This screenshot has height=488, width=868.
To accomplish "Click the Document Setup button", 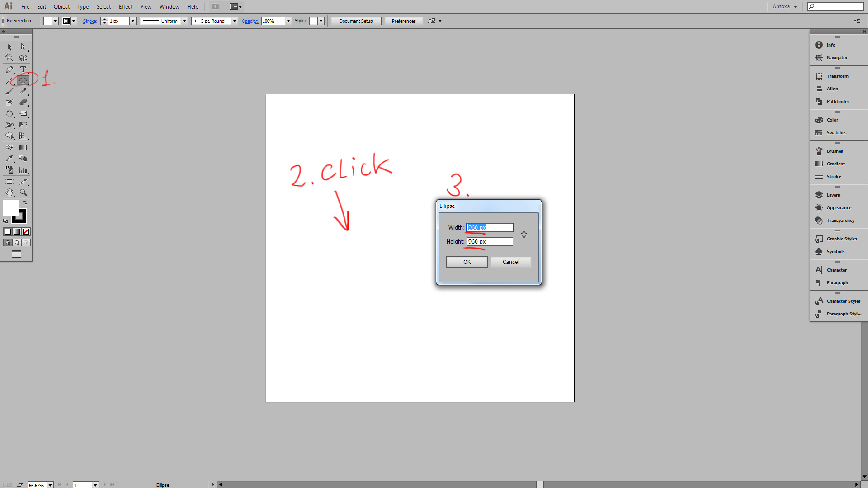I will click(356, 21).
